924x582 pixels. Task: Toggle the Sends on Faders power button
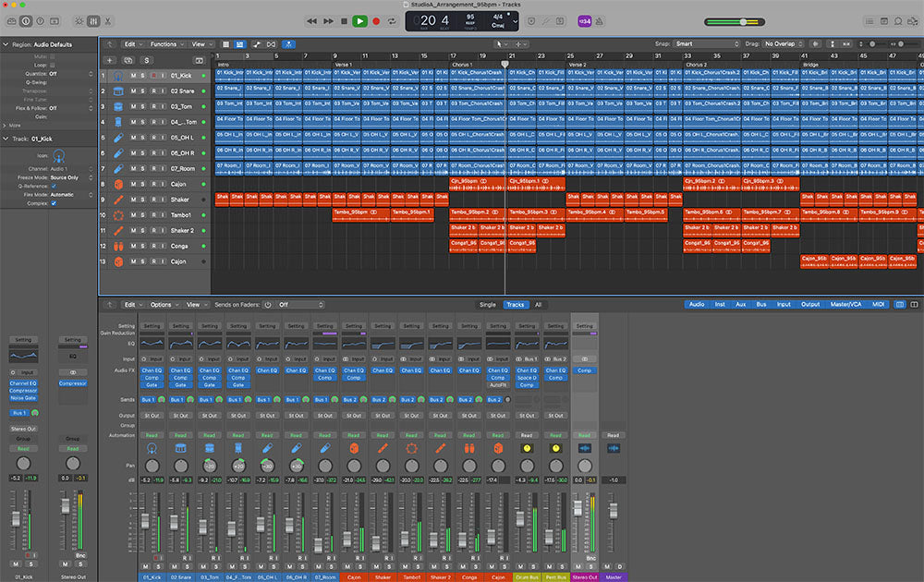[x=268, y=304]
